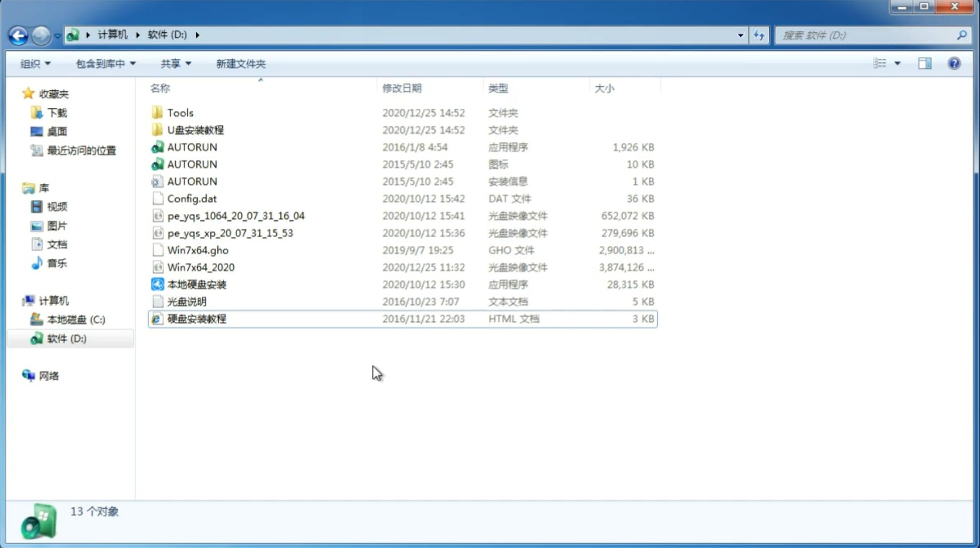The width and height of the screenshot is (980, 548).
Task: Open Win7x64_2020 disc image file
Action: coord(200,267)
